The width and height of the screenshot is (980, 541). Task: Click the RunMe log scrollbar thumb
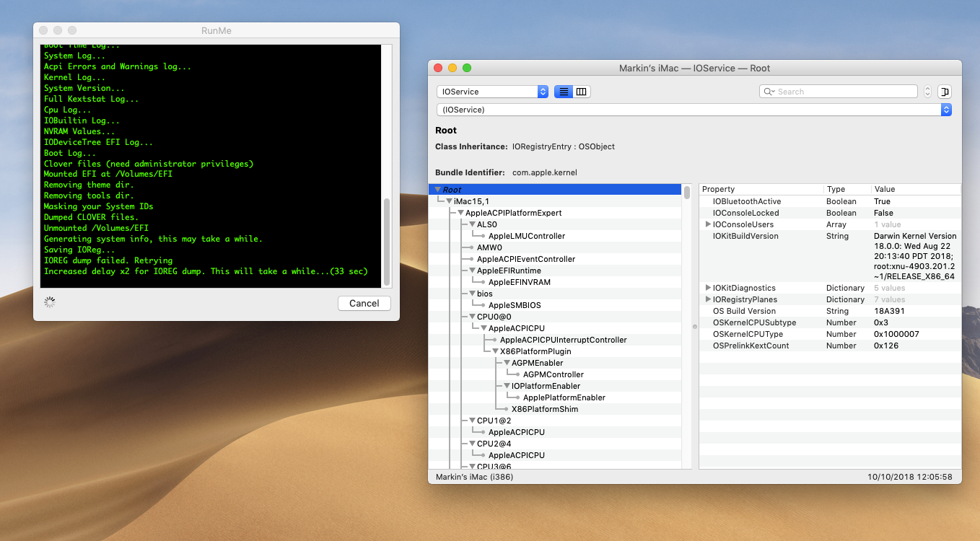pyautogui.click(x=387, y=242)
